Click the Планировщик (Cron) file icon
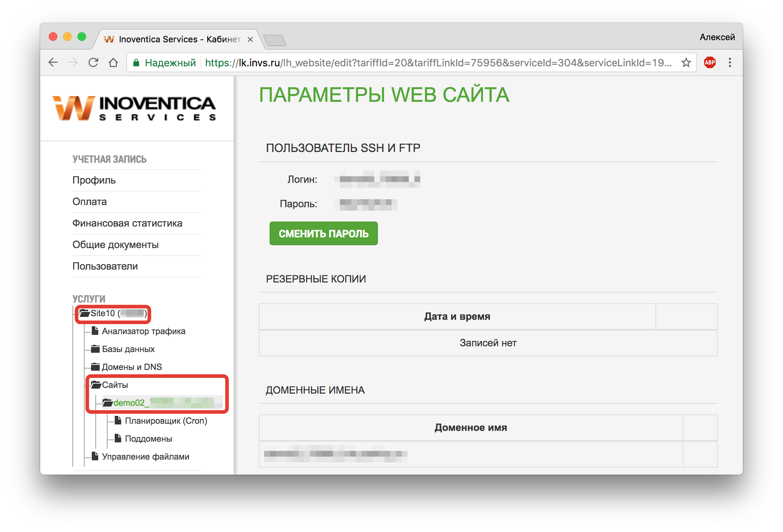783x532 pixels. [118, 420]
